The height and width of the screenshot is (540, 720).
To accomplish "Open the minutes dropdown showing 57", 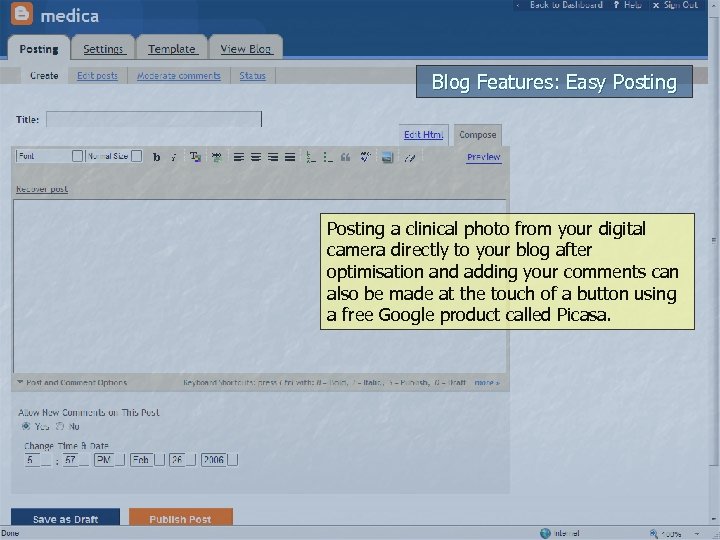I will pyautogui.click(x=76, y=460).
